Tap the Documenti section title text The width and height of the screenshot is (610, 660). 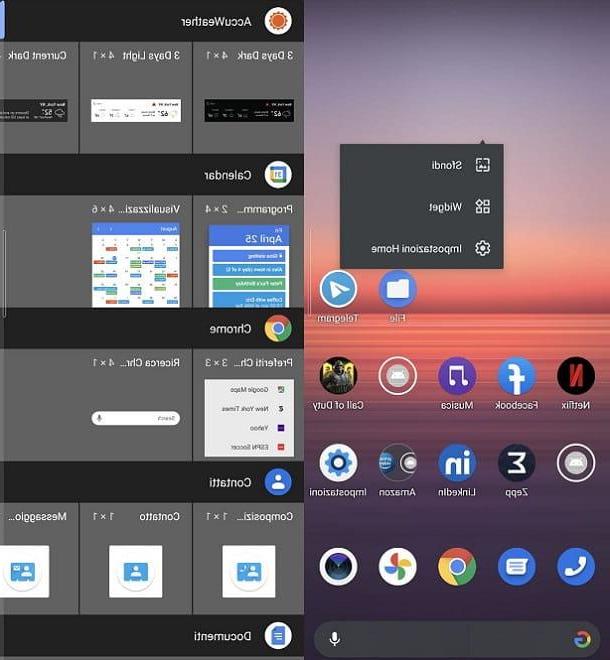click(x=223, y=636)
